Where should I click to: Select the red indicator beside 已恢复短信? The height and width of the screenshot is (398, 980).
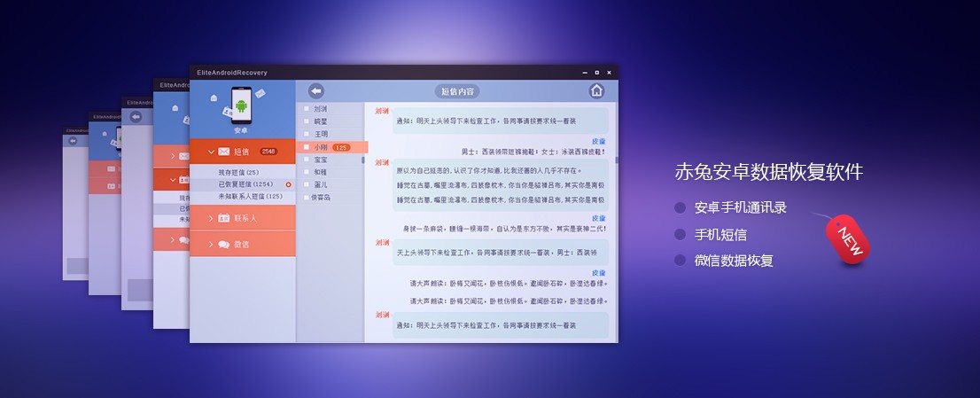click(288, 184)
